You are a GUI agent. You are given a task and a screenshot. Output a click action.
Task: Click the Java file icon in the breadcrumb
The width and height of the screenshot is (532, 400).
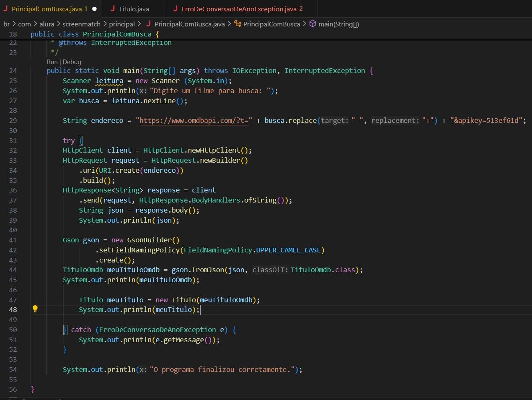coord(148,24)
